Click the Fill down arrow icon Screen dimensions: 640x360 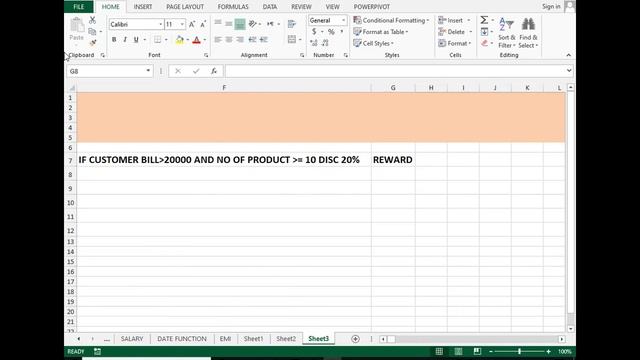[484, 31]
